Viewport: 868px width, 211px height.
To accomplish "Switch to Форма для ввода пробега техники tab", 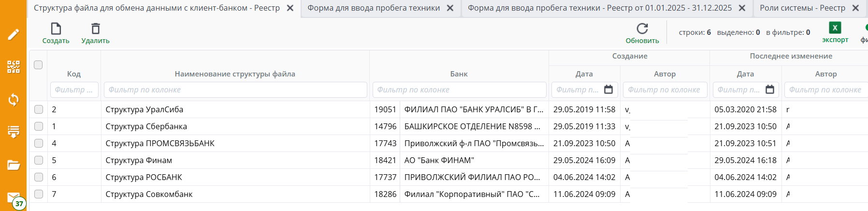I will (x=374, y=8).
